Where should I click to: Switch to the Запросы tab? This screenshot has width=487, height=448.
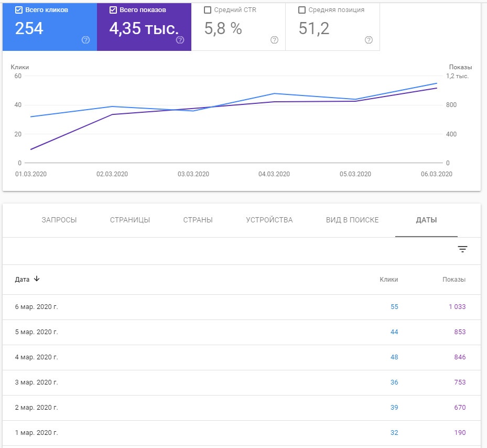(59, 220)
